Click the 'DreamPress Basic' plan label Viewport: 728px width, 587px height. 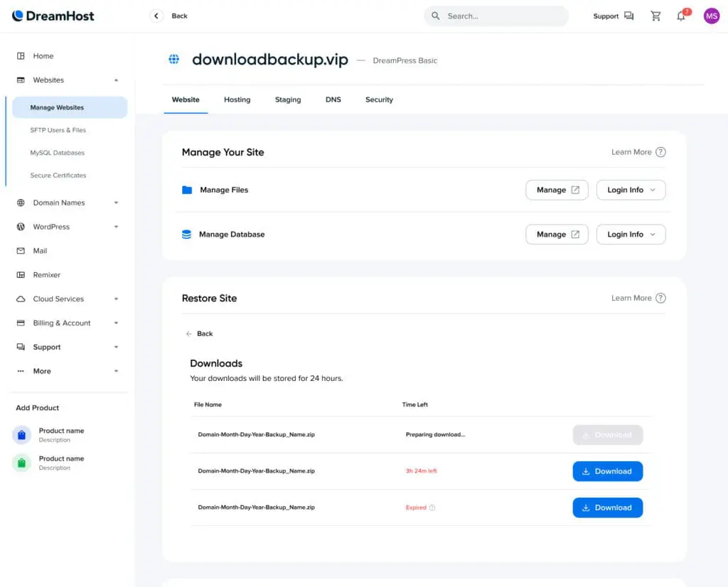(405, 60)
